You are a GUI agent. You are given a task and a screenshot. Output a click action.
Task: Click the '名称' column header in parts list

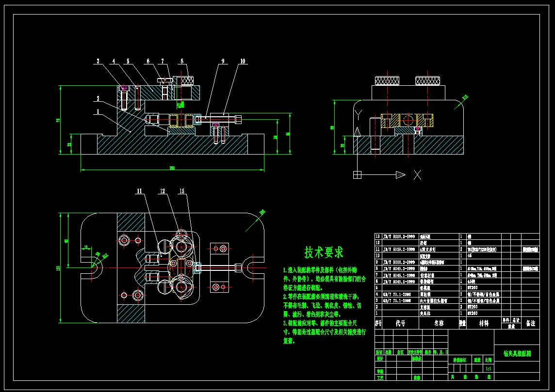point(439,323)
